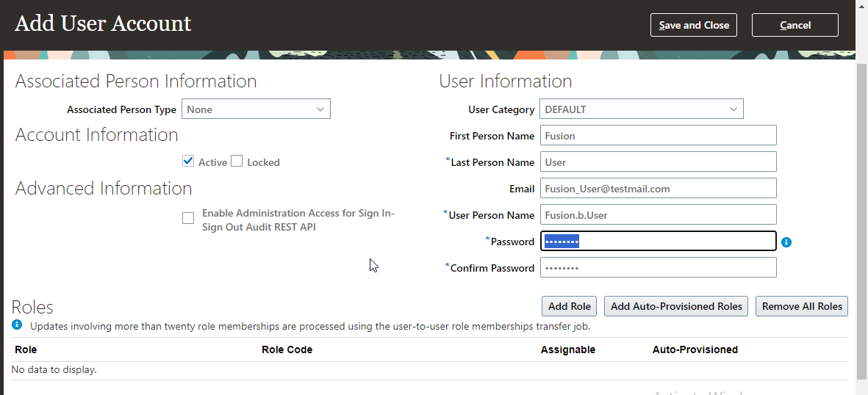This screenshot has height=395, width=868.
Task: Select the Email input field
Action: (x=659, y=189)
